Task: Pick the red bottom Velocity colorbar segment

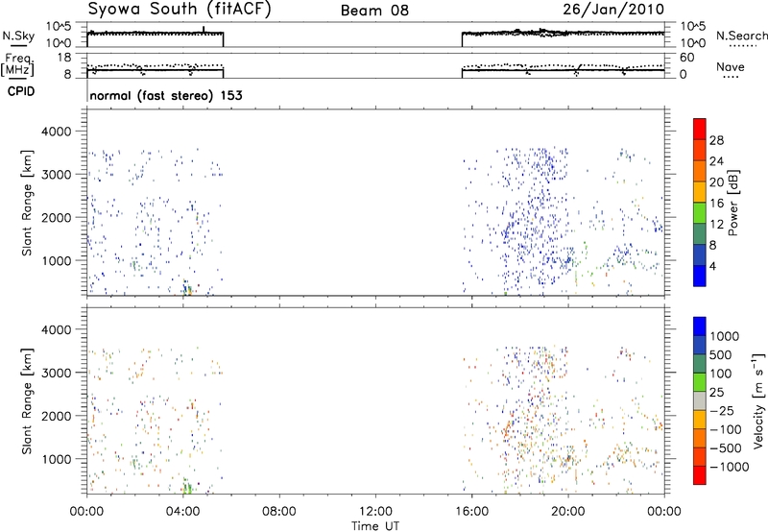Action: [700, 475]
